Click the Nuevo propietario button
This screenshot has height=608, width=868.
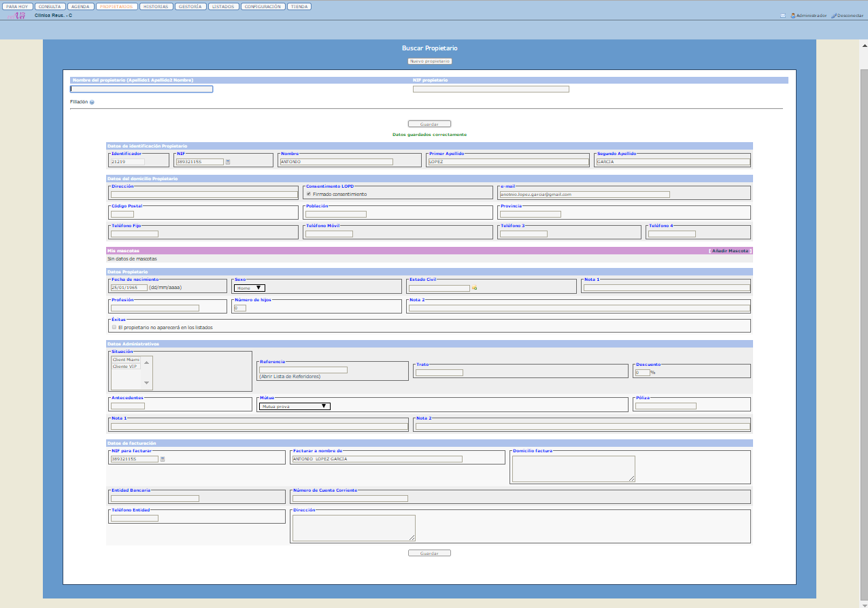(x=430, y=61)
